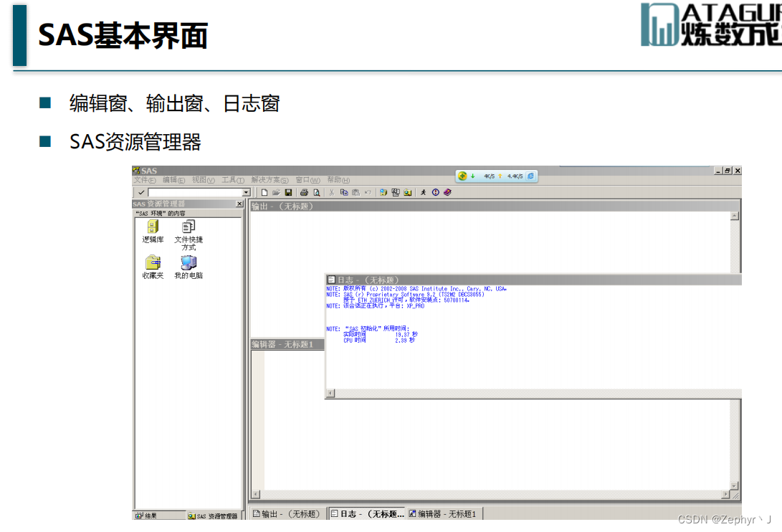Expand the command box dropdown arrow
The image size is (782, 532).
246,193
